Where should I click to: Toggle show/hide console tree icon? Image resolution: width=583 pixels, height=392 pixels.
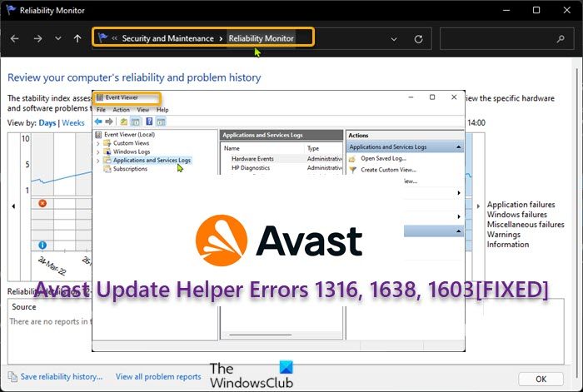(x=135, y=122)
